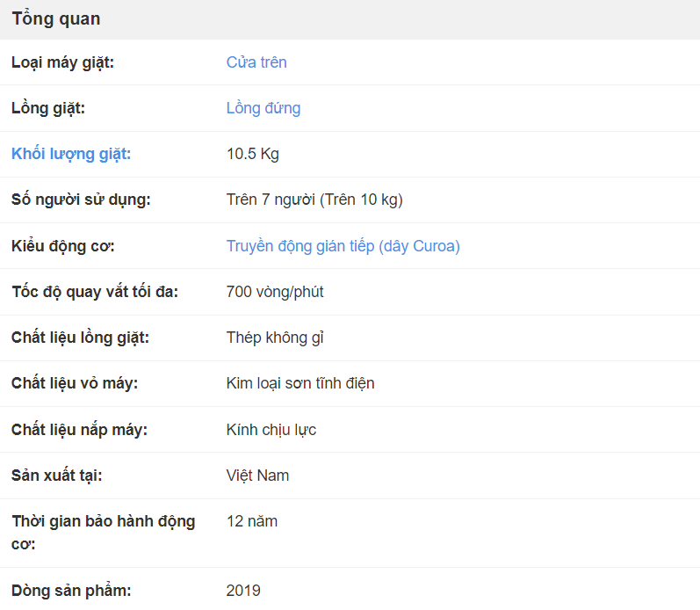Click the Dòng sản phẩm 2019 value

(x=243, y=591)
